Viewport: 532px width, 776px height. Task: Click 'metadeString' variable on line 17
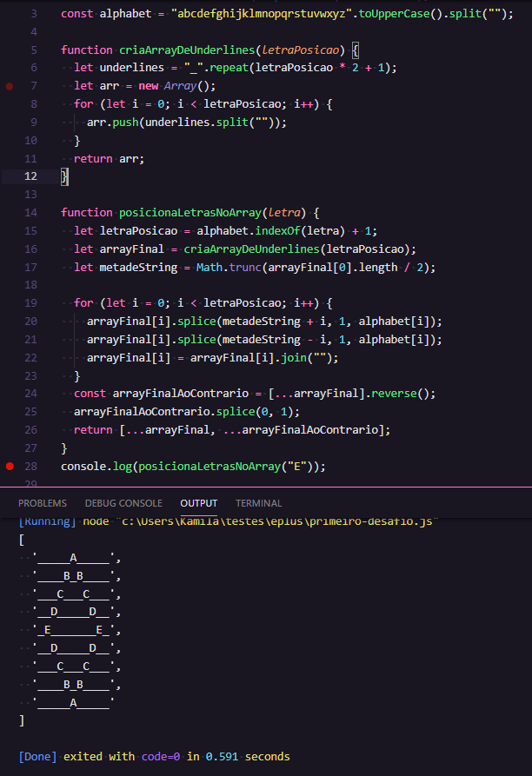tap(138, 268)
